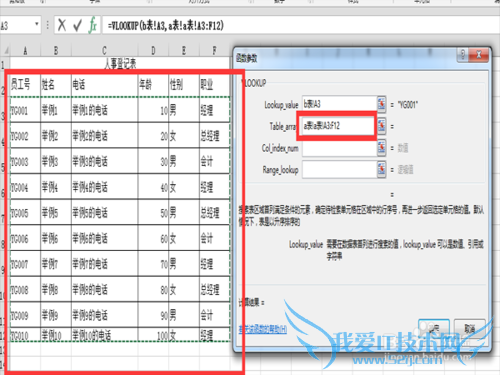Select column E header
The height and width of the screenshot is (375, 500).
pyautogui.click(x=184, y=50)
